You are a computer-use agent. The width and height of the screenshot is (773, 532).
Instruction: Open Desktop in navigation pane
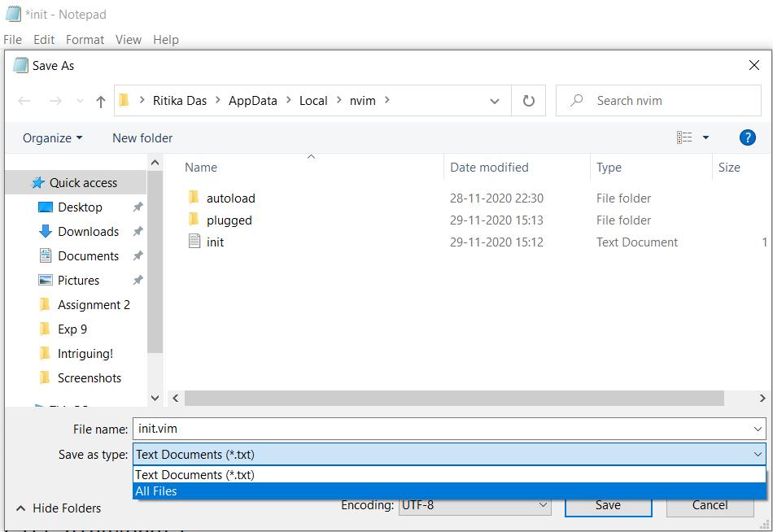(x=80, y=207)
